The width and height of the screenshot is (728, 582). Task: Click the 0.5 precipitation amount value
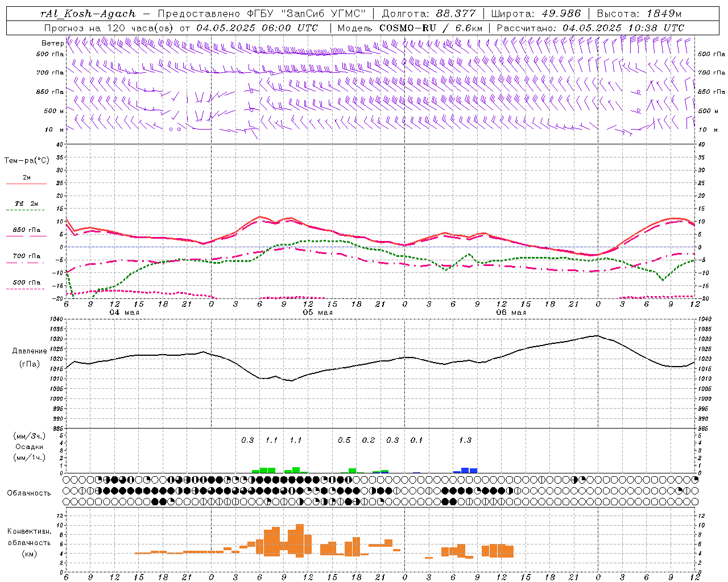click(344, 440)
